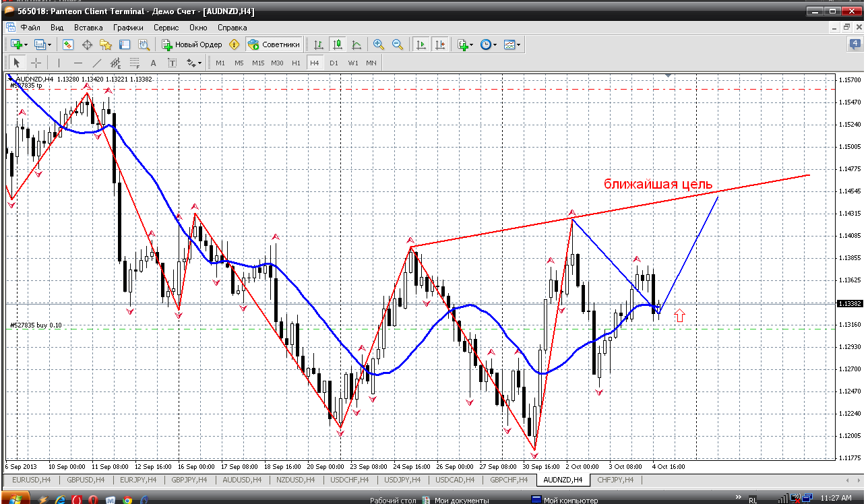Select the cursor arrow tool
The image size is (868, 504).
[17, 63]
